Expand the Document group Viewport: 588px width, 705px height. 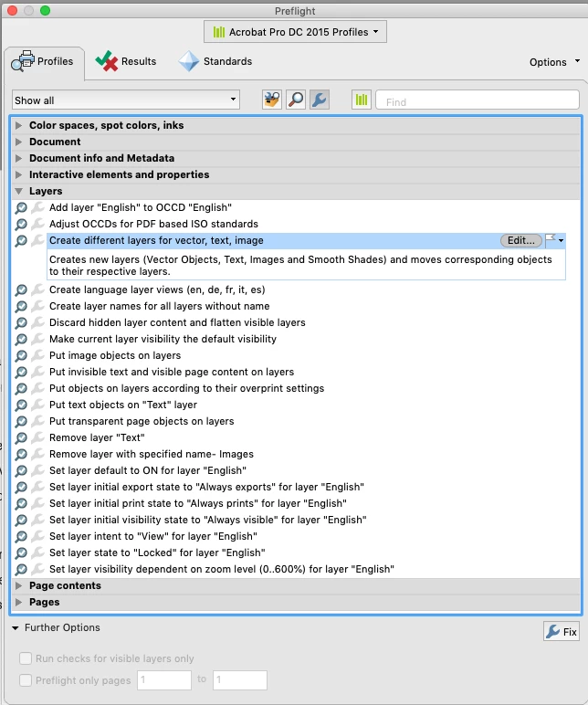18,142
